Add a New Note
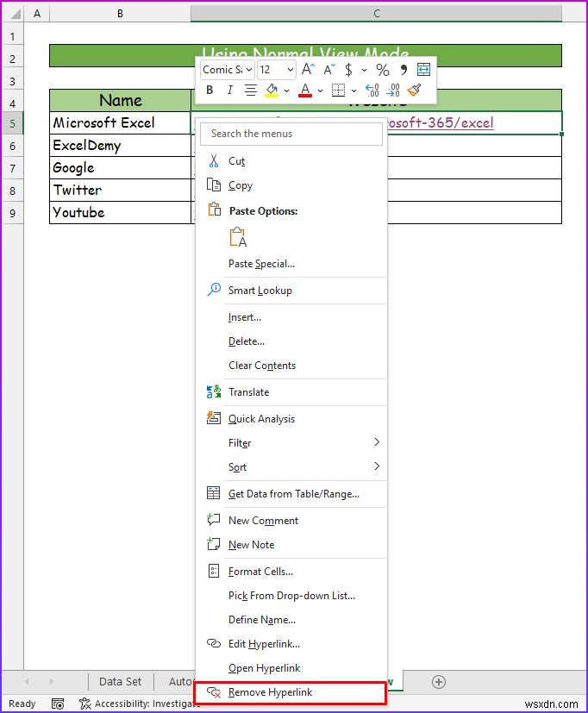588x713 pixels. click(291, 545)
